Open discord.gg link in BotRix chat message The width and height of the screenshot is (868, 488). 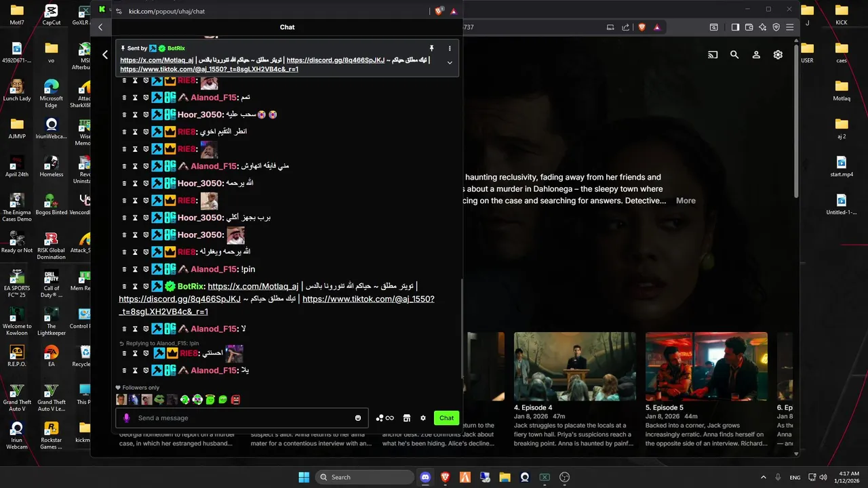pyautogui.click(x=180, y=299)
